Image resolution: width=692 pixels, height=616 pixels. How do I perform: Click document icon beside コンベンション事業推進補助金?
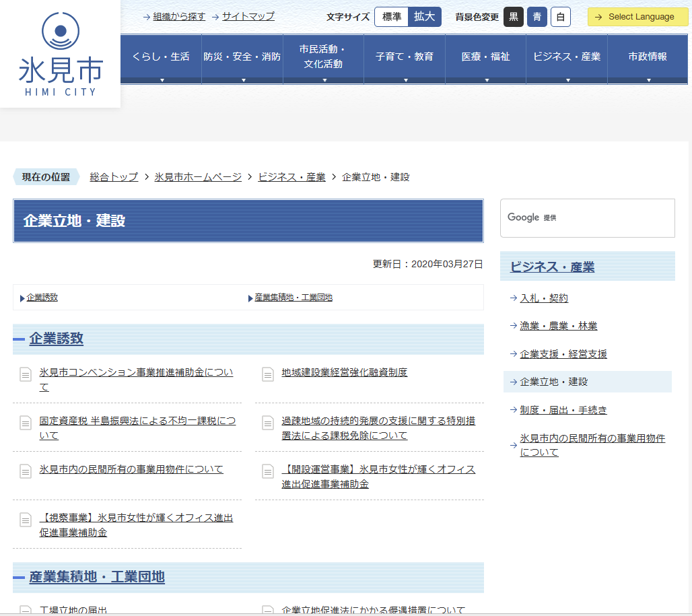coord(26,374)
